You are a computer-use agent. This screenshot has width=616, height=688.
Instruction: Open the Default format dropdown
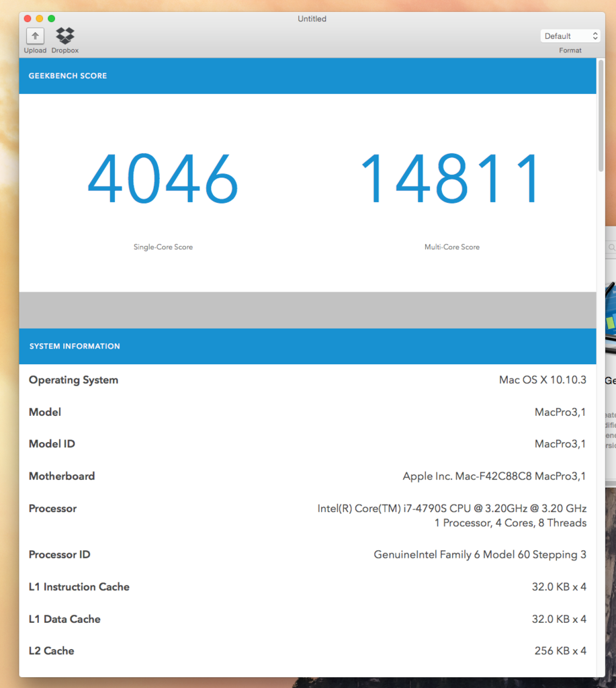click(570, 36)
